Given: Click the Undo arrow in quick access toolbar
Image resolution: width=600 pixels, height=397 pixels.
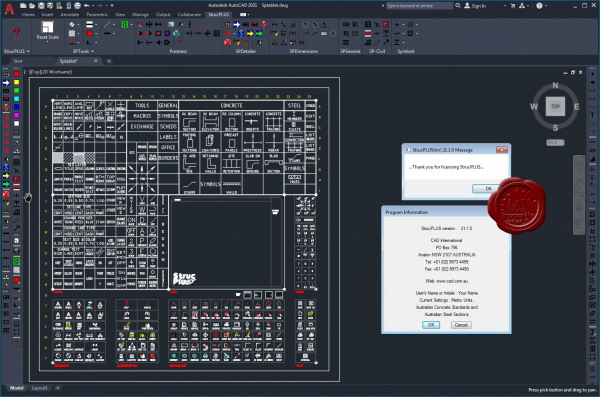Looking at the screenshot, I should (x=87, y=5).
